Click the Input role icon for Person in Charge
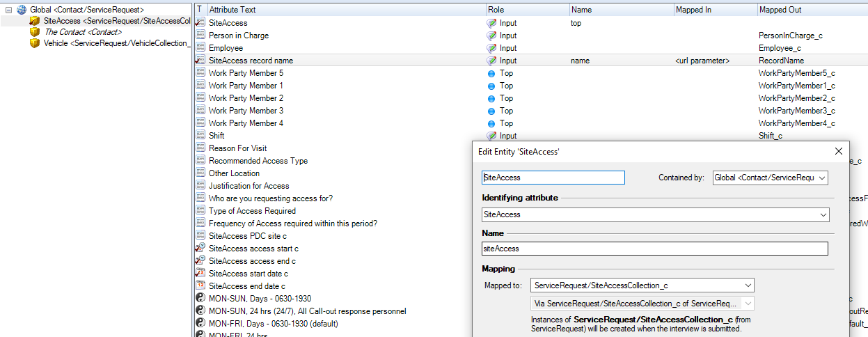 491,36
